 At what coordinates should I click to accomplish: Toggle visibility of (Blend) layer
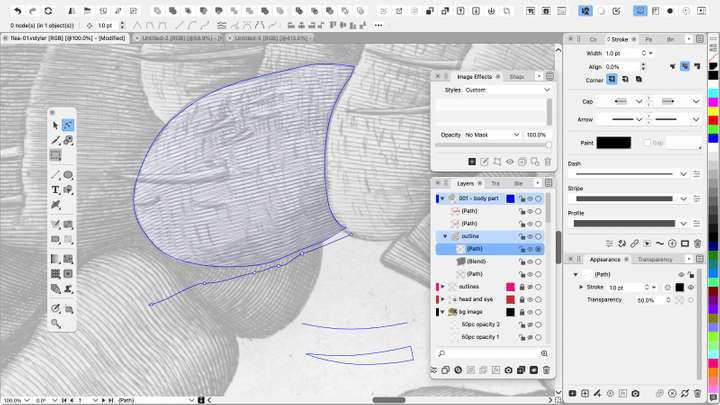(x=530, y=262)
